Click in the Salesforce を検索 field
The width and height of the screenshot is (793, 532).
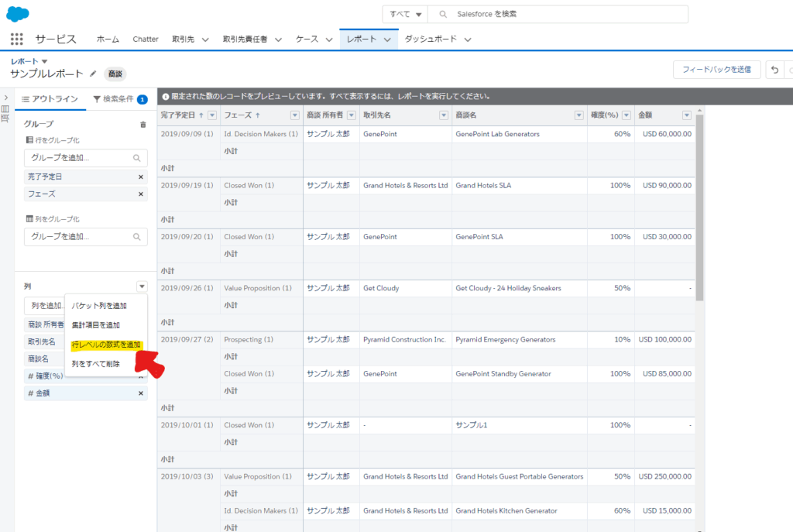558,14
